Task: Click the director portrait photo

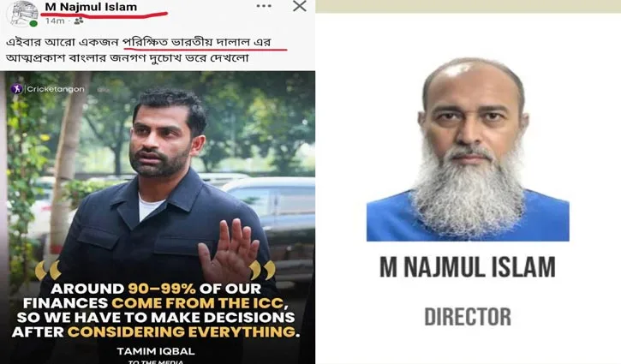Action: point(468,149)
